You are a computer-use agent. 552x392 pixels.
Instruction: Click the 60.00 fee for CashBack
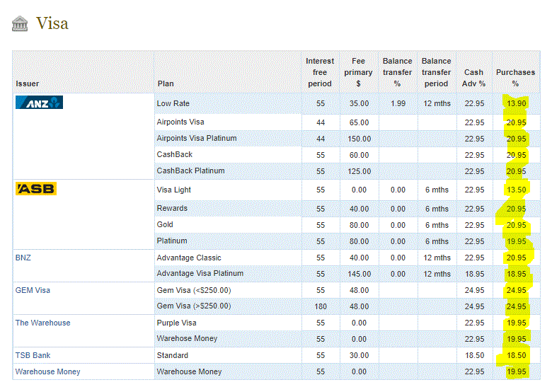pyautogui.click(x=360, y=155)
